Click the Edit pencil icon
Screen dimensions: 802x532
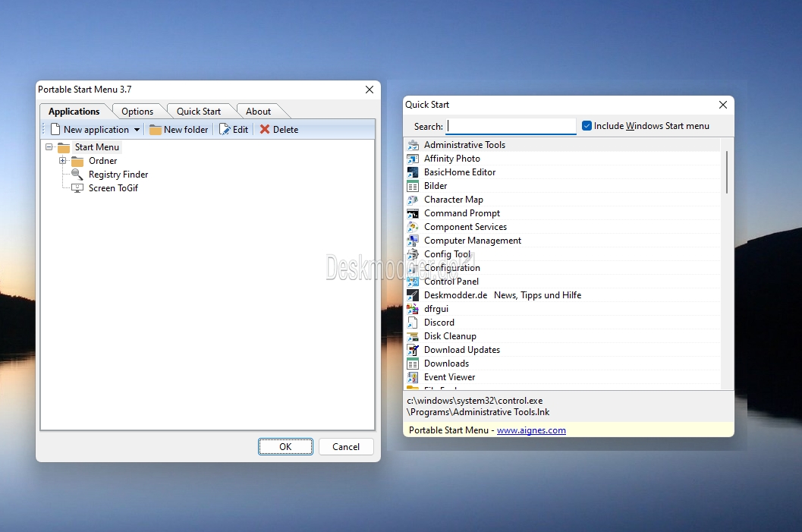pos(225,130)
